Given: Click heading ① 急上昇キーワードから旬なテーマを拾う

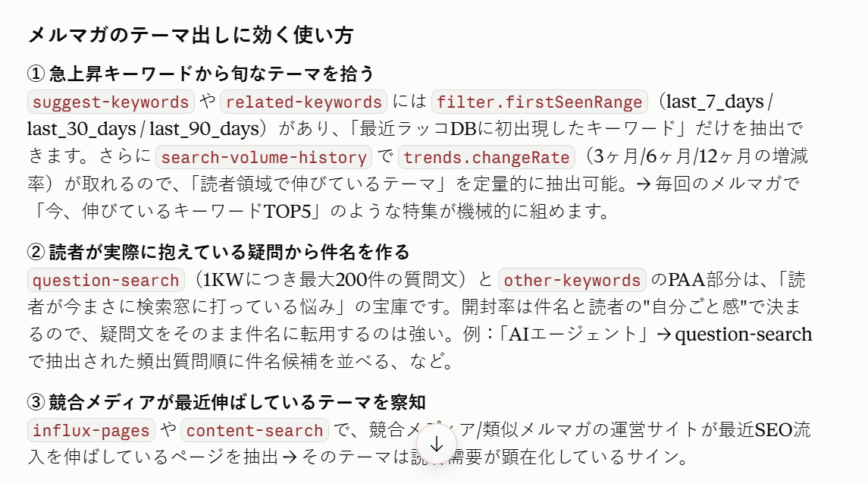Looking at the screenshot, I should pyautogui.click(x=201, y=73).
